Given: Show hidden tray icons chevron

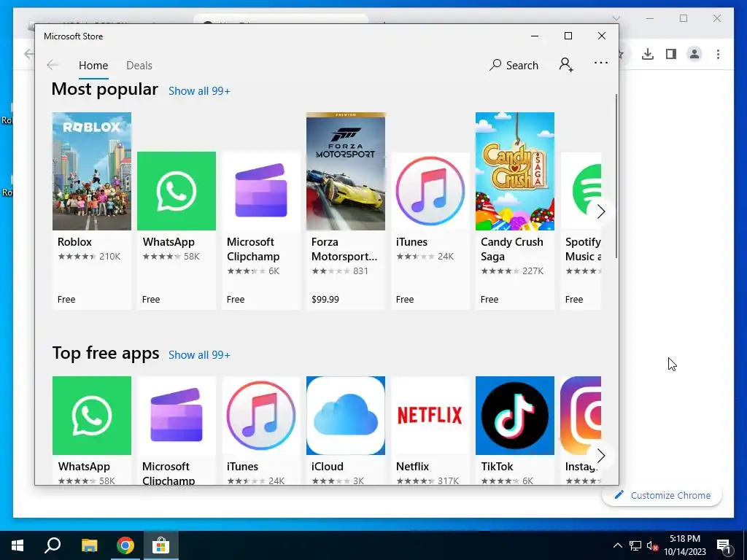Looking at the screenshot, I should click(617, 545).
